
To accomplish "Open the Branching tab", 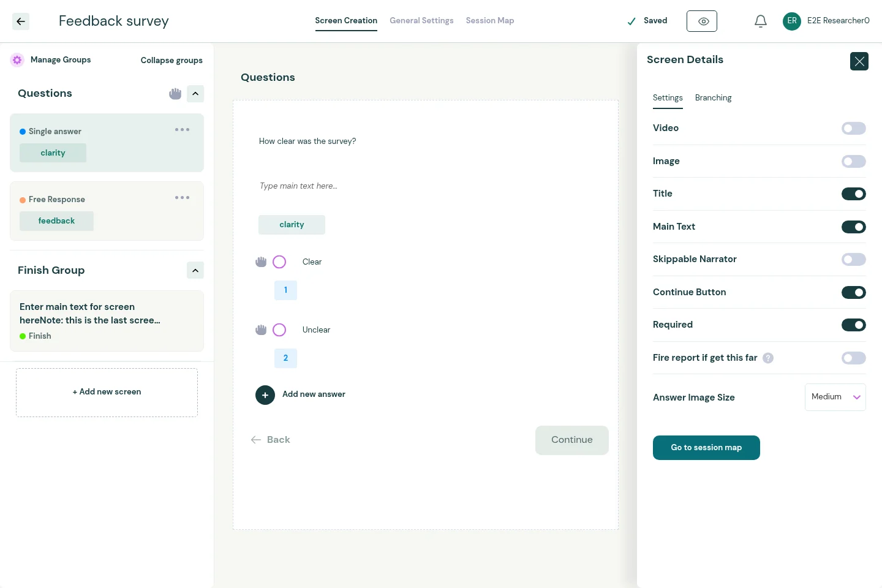I will pyautogui.click(x=713, y=98).
